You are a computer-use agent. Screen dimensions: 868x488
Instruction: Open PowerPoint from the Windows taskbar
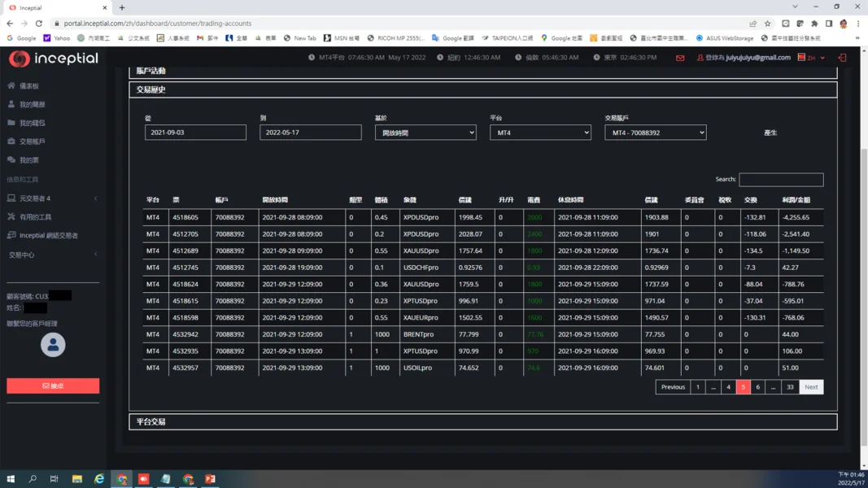tap(210, 479)
